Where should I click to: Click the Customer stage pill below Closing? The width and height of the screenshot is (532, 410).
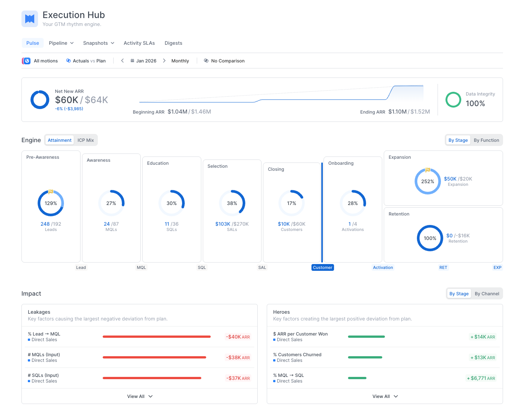tap(322, 267)
